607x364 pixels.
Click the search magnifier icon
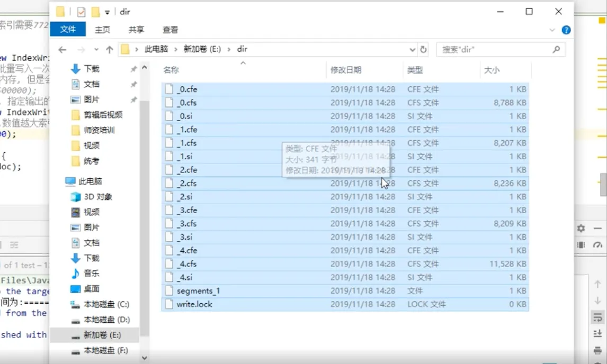tap(556, 50)
